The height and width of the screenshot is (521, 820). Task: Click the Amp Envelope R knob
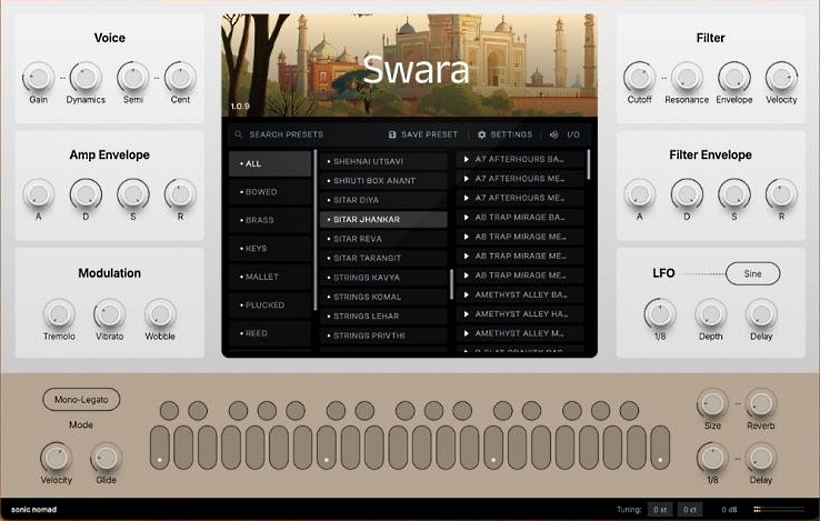(x=180, y=194)
